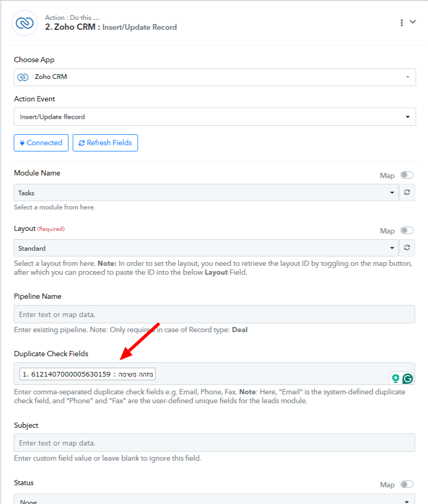Click the 'Insert/Update Record' header title text

(139, 27)
